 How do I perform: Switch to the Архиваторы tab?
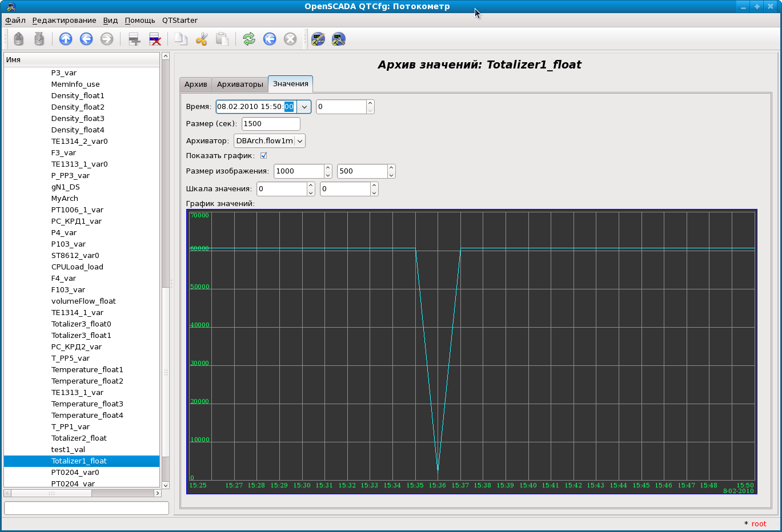point(240,84)
